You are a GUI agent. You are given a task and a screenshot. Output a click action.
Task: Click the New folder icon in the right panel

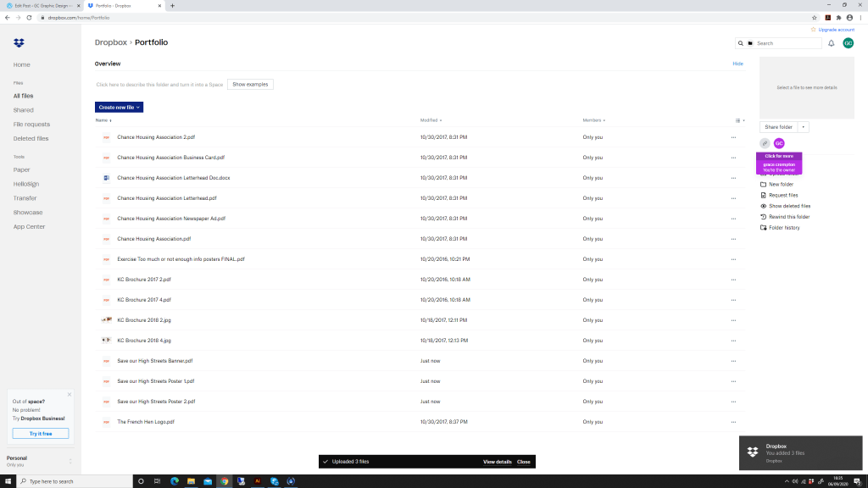pos(764,184)
